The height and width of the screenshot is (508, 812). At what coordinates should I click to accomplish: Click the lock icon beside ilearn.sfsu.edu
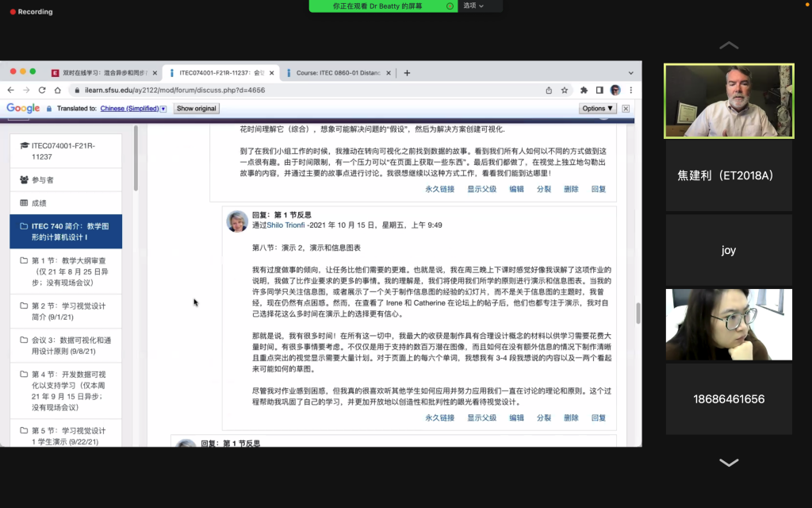tap(77, 90)
